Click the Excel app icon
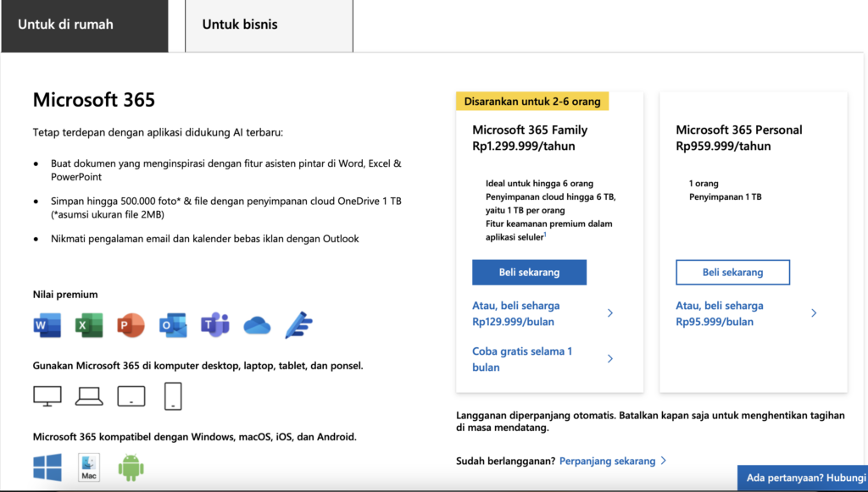The image size is (868, 492). pos(89,324)
